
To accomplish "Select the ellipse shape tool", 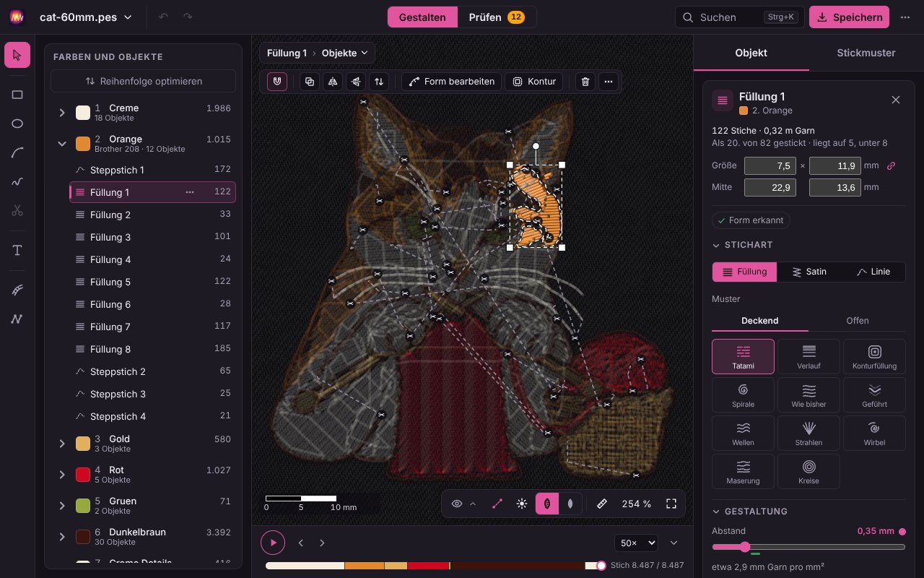I will [17, 124].
